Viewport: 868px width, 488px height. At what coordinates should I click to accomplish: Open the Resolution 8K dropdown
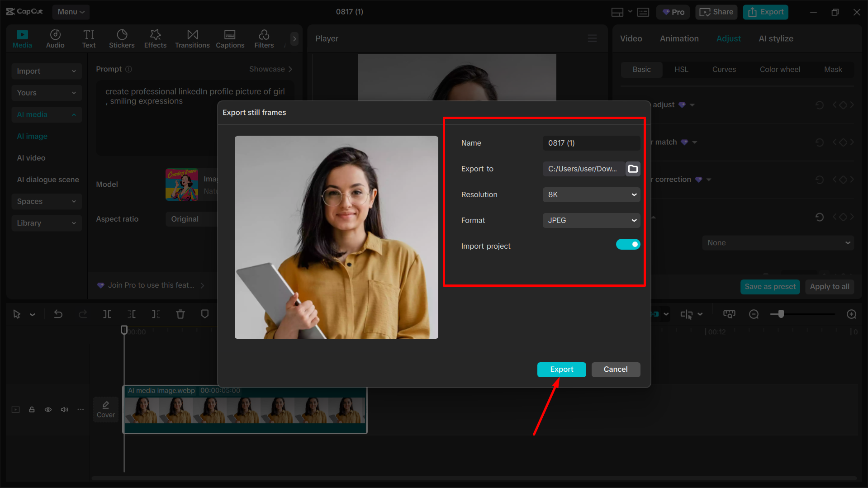click(x=591, y=194)
